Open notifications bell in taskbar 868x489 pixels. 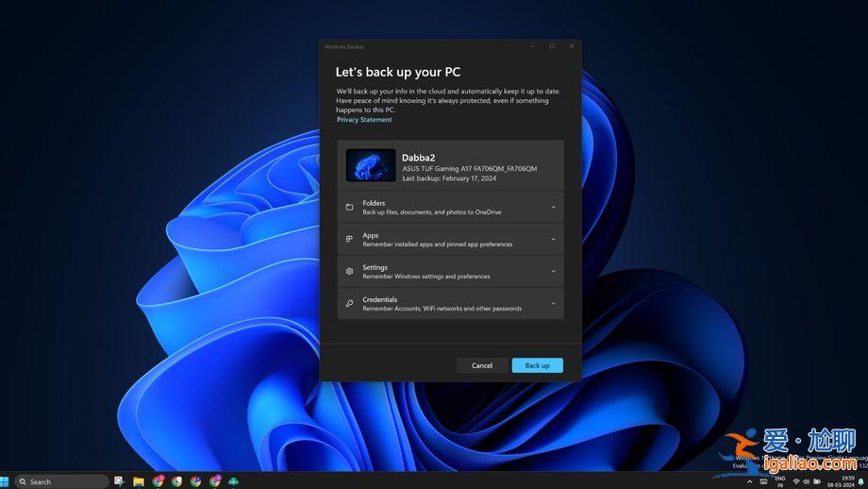coord(860,481)
